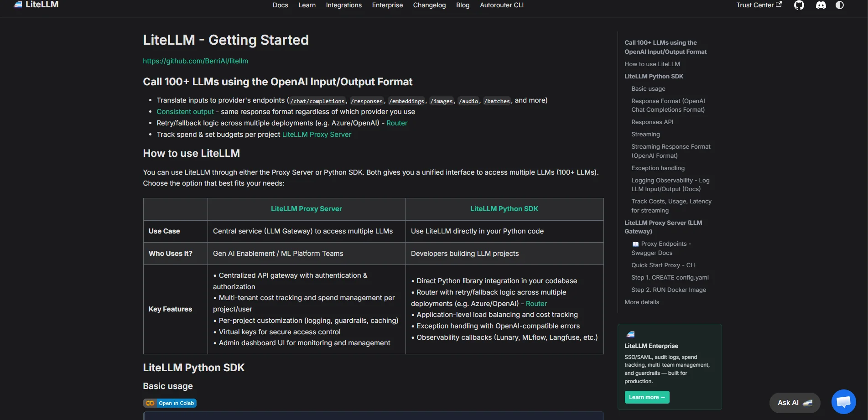Screen dimensions: 868x420
Task: Open the Blog navbar item
Action: point(463,5)
